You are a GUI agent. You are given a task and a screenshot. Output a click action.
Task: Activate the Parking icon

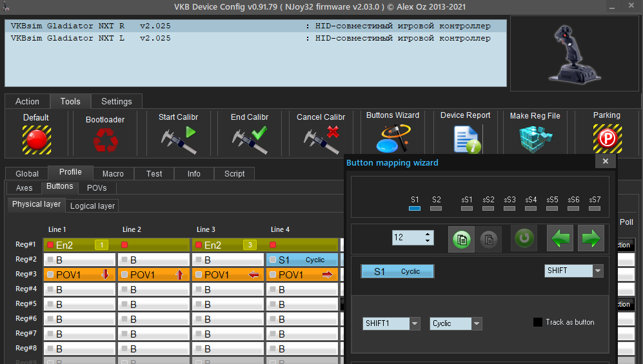click(x=608, y=139)
